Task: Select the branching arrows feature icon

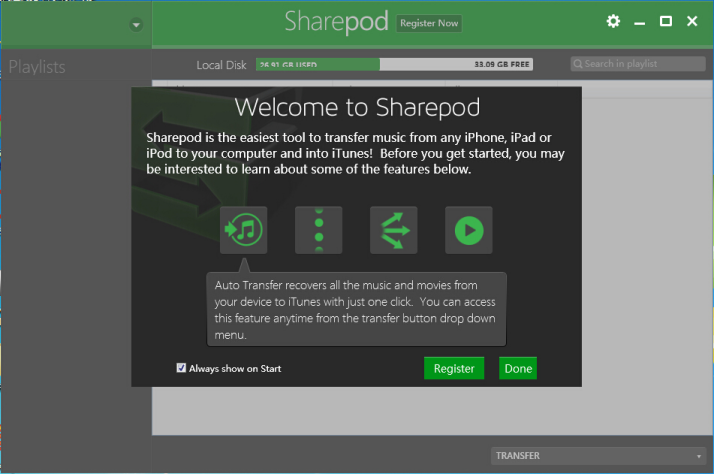Action: (x=394, y=230)
